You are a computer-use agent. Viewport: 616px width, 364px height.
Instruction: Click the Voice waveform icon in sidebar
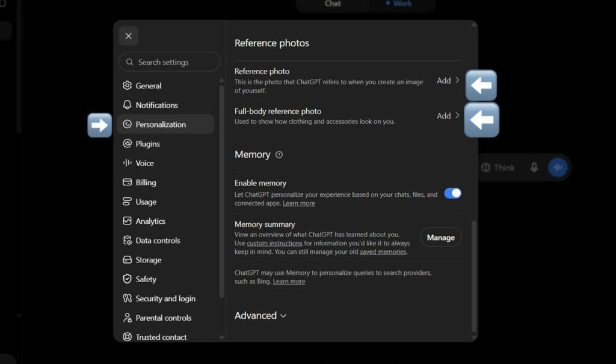(127, 162)
